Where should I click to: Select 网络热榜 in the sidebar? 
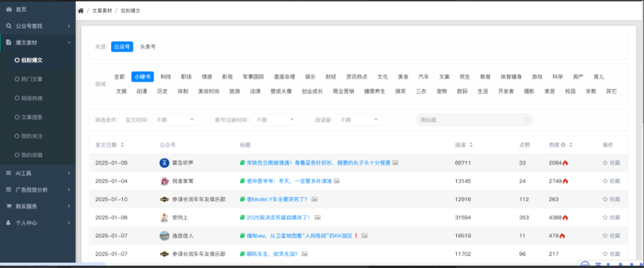[31, 98]
